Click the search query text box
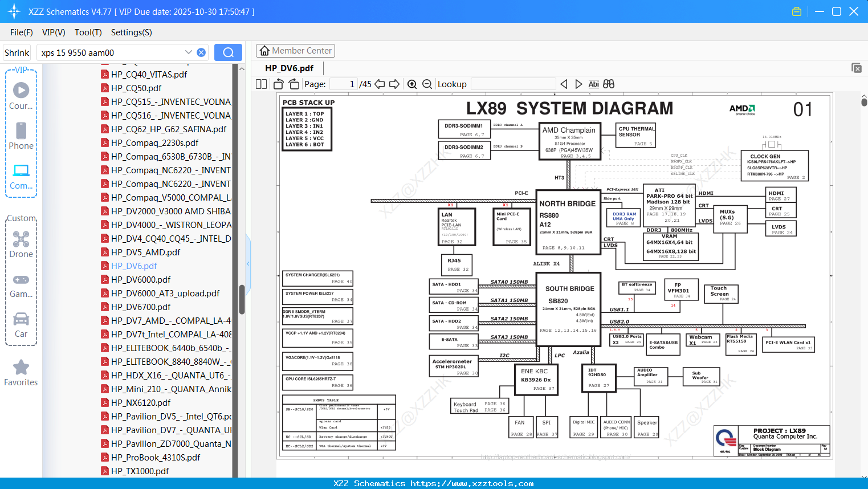The height and width of the screenshot is (489, 868). 111,52
